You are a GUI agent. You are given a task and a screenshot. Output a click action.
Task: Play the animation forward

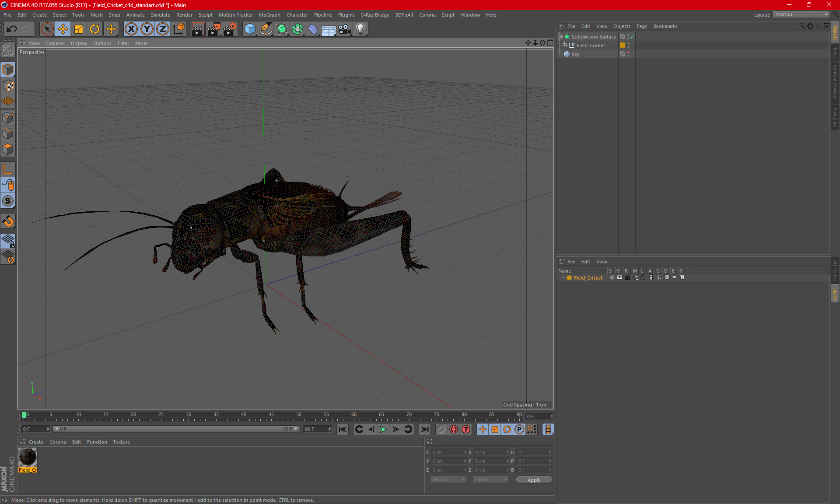(x=383, y=429)
